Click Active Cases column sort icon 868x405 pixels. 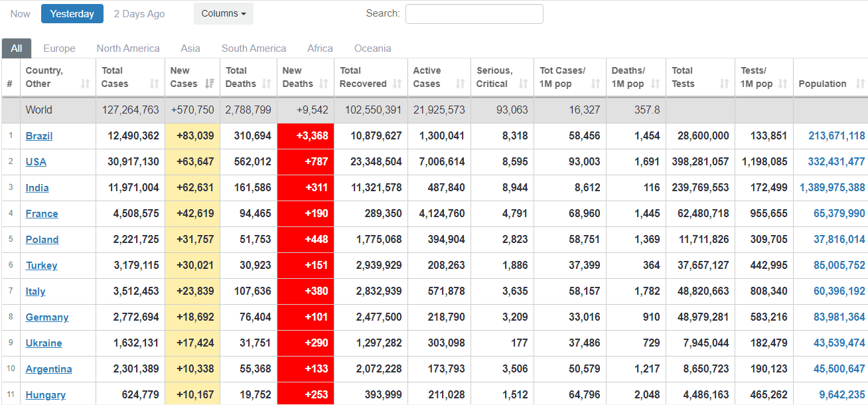point(460,84)
